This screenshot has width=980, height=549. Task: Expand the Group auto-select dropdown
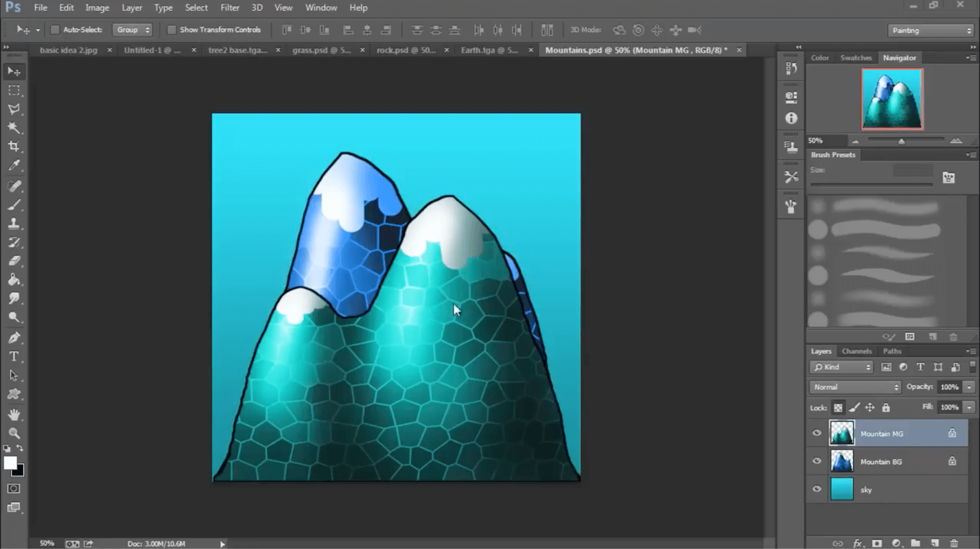[132, 29]
